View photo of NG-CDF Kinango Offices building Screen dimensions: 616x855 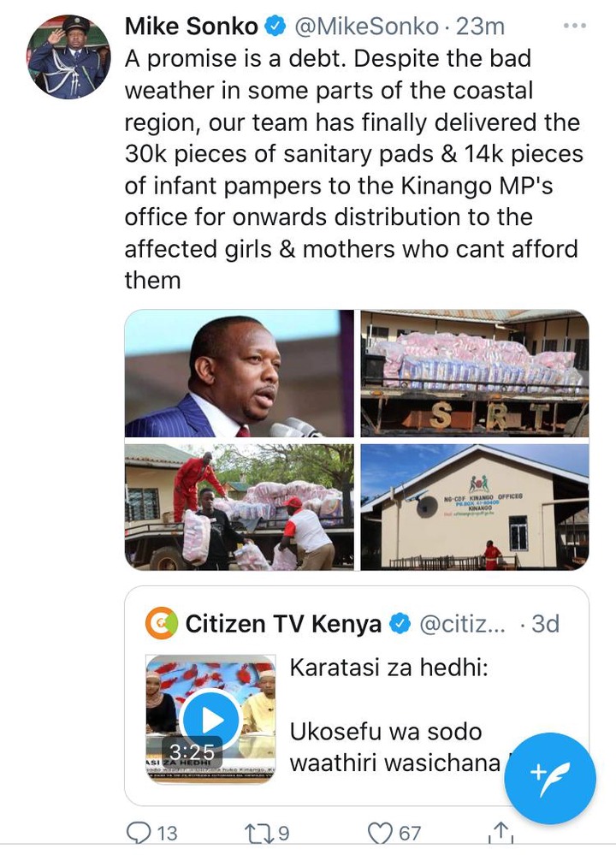click(x=475, y=508)
